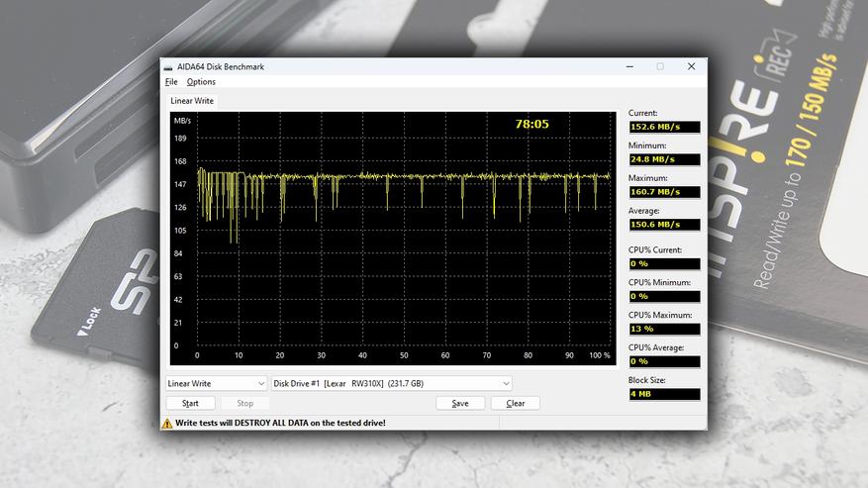The image size is (868, 488).
Task: Click the CPU% Maximum 13 % field
Action: click(664, 329)
